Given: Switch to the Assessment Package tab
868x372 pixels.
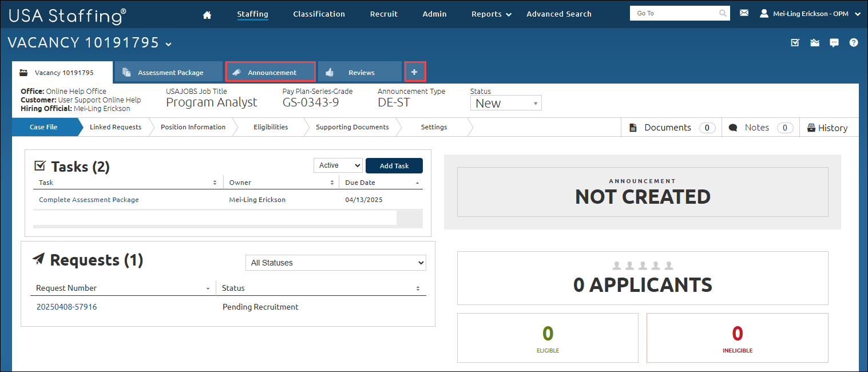Looking at the screenshot, I should click(x=168, y=72).
